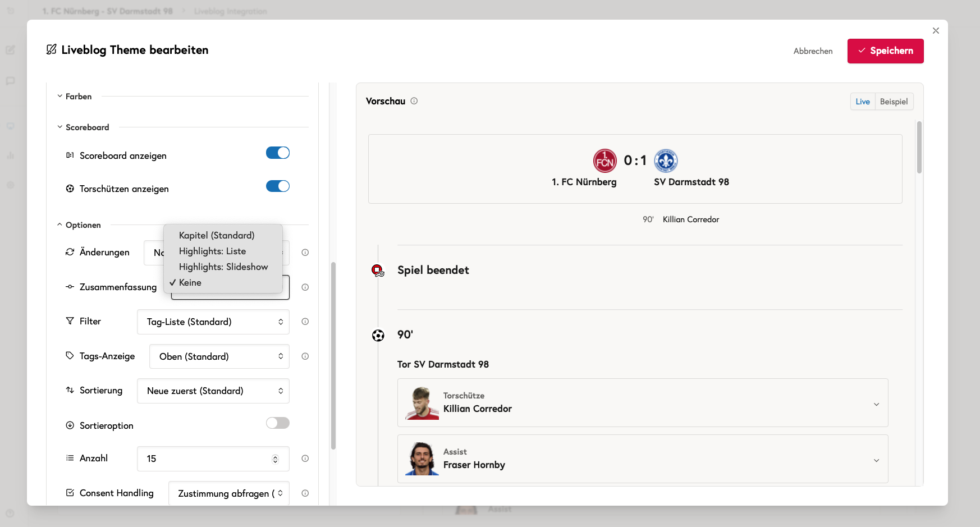Open the Sortierung Neue zuerst dropdown
The image size is (980, 527).
click(x=213, y=391)
